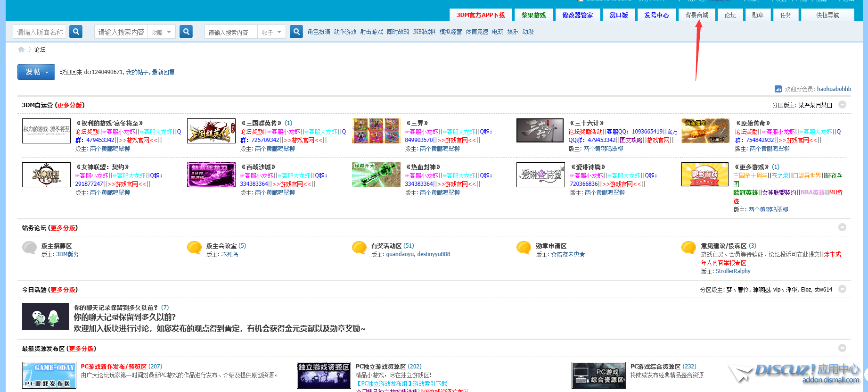Open new member haohuabohhb profile
The width and height of the screenshot is (868, 392).
pyautogui.click(x=834, y=89)
